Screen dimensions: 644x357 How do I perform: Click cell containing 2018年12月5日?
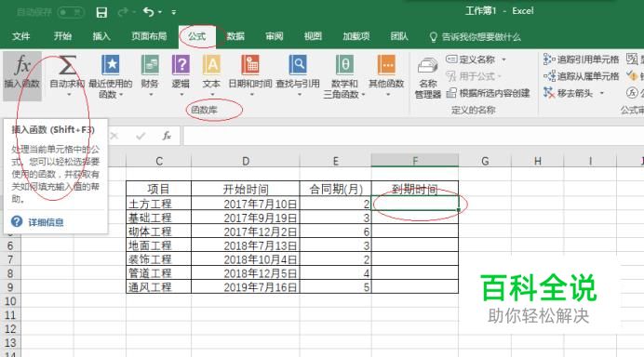[x=246, y=273]
